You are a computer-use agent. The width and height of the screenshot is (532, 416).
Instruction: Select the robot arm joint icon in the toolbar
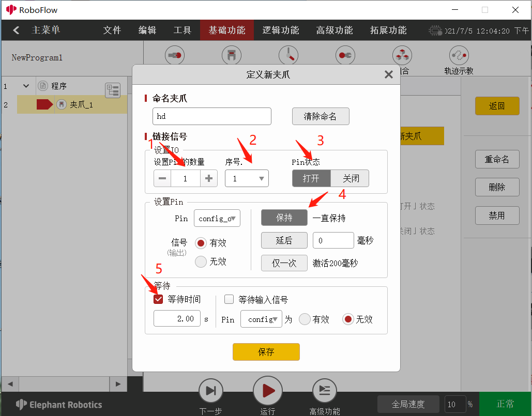288,55
